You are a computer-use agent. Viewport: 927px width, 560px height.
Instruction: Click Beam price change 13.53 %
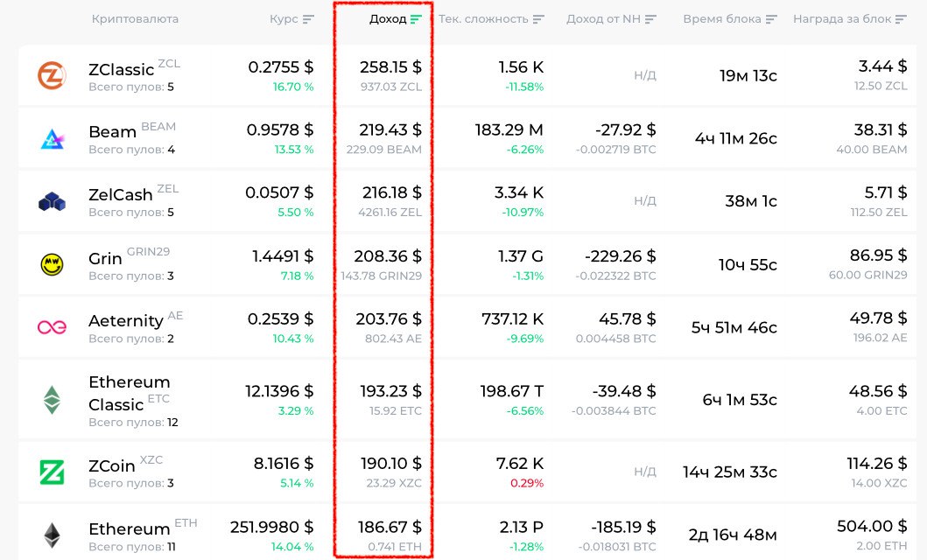pyautogui.click(x=294, y=150)
